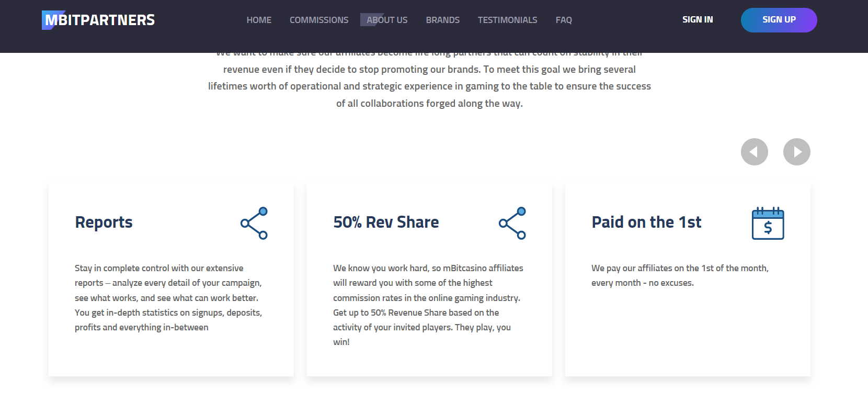Click the Paid on the 1st heading
868x401 pixels.
tap(646, 222)
